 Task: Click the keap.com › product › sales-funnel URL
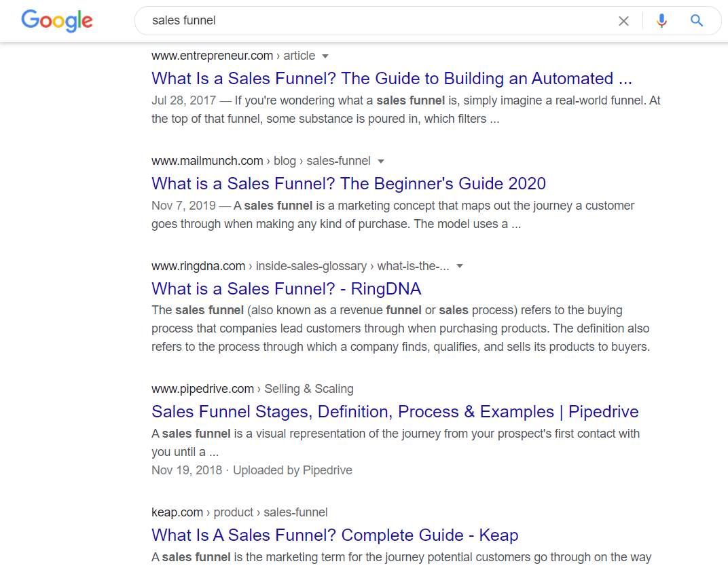[x=239, y=512]
